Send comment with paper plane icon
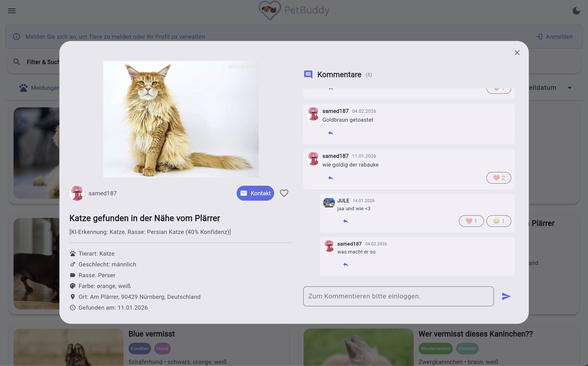The width and height of the screenshot is (588, 366). tap(506, 296)
